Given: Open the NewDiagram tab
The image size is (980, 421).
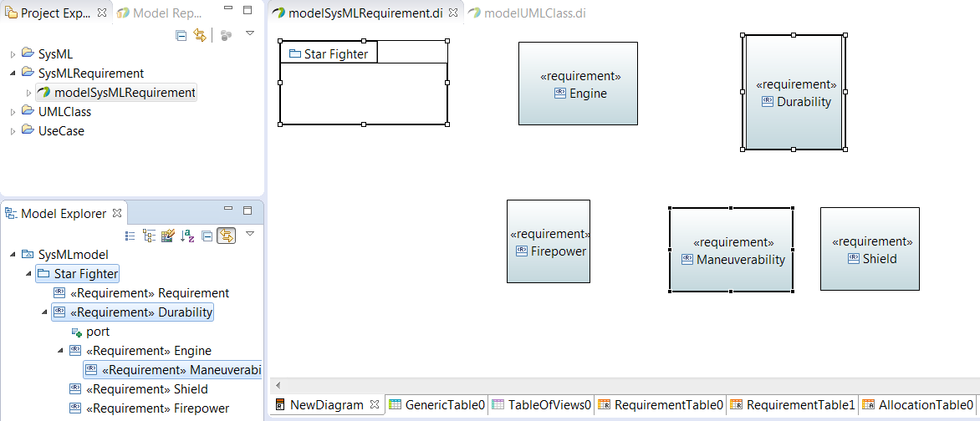Looking at the screenshot, I should coord(326,405).
